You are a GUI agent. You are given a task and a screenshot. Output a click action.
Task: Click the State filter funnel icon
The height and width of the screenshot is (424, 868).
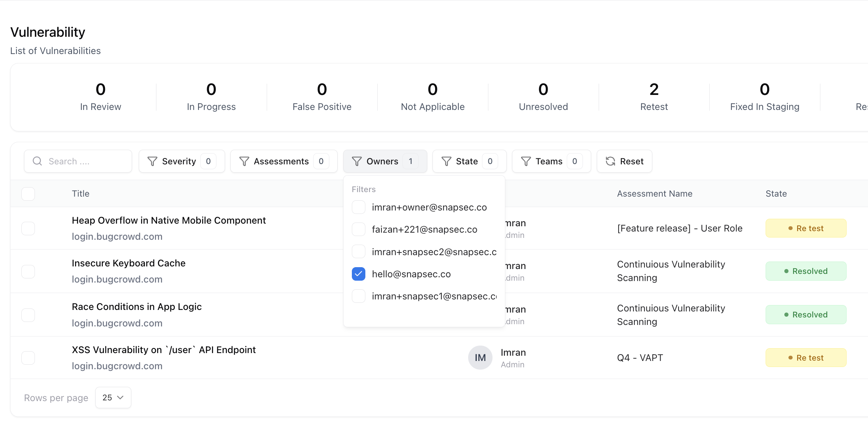(x=446, y=161)
